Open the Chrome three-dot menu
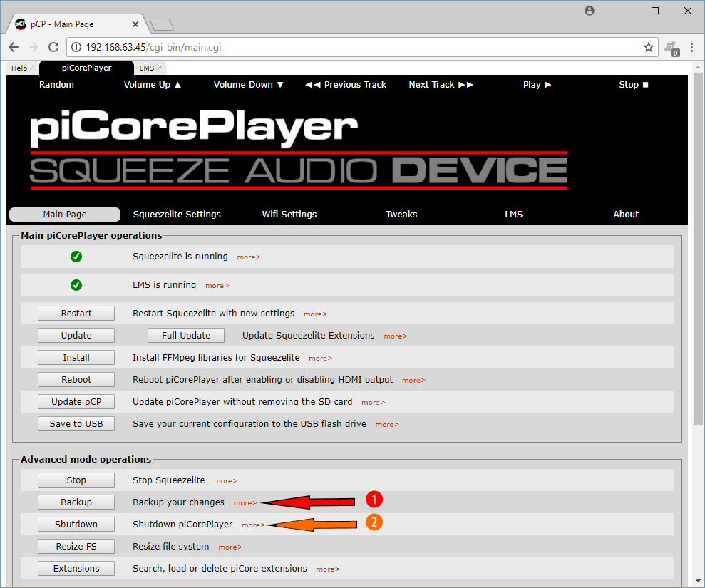The image size is (705, 588). [x=692, y=47]
